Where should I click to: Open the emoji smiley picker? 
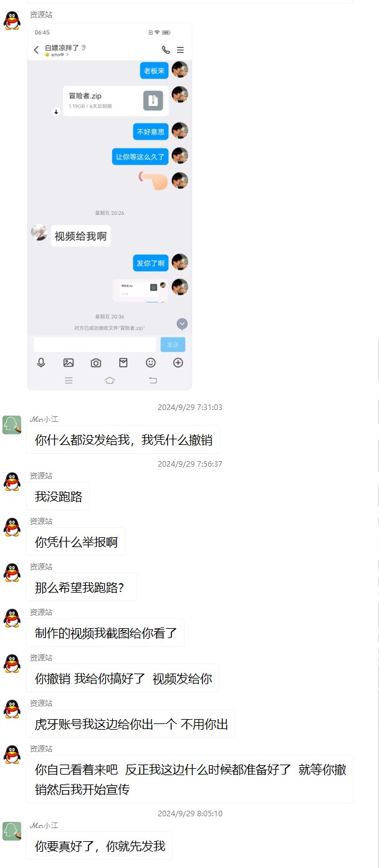(x=151, y=363)
